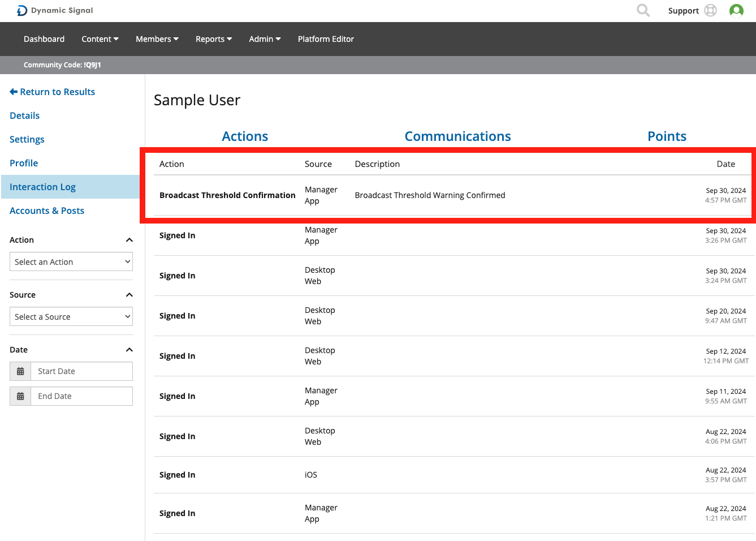
Task: Expand the Admin menu
Action: click(x=265, y=39)
